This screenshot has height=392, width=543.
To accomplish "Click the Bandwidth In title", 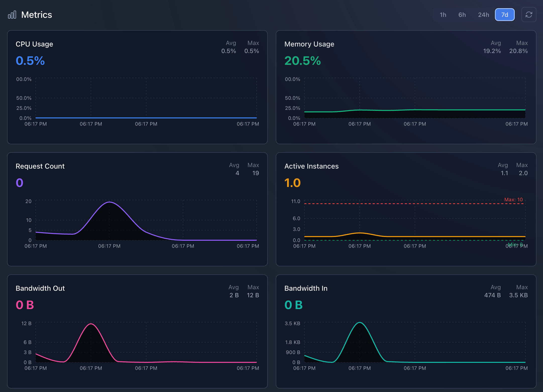I will point(306,288).
